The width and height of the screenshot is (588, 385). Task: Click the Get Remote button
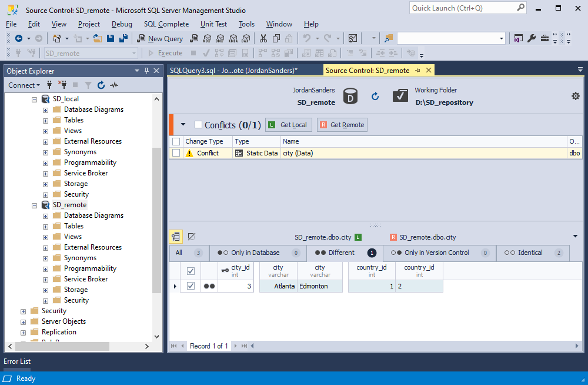pyautogui.click(x=342, y=125)
